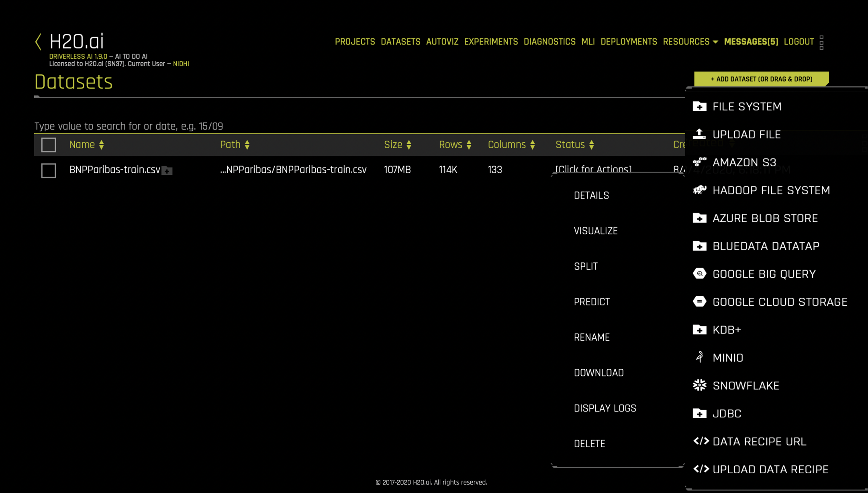Viewport: 868px width, 493px height.
Task: Click the Upload File option
Action: point(747,134)
